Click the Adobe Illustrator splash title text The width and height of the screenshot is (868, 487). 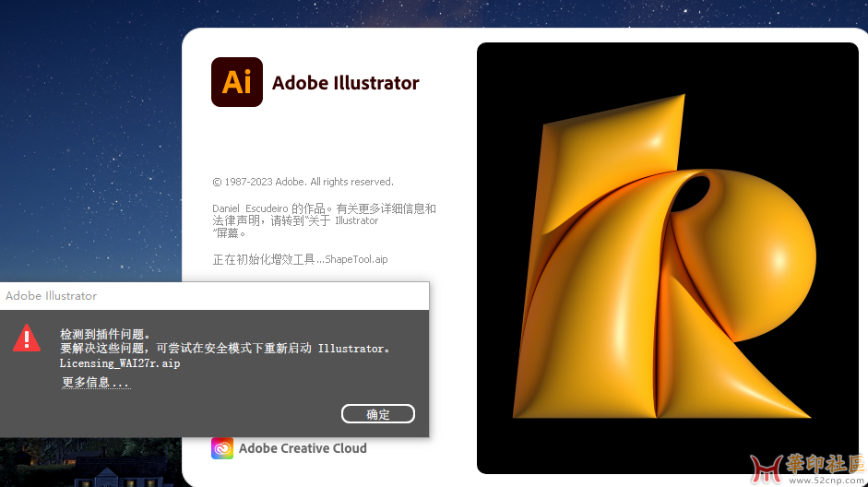345,83
